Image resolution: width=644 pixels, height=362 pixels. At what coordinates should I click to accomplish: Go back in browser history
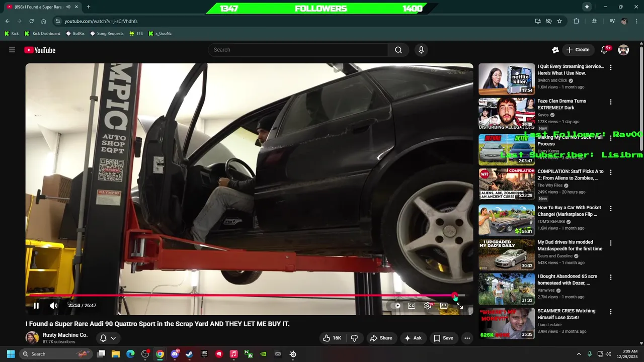point(7,21)
